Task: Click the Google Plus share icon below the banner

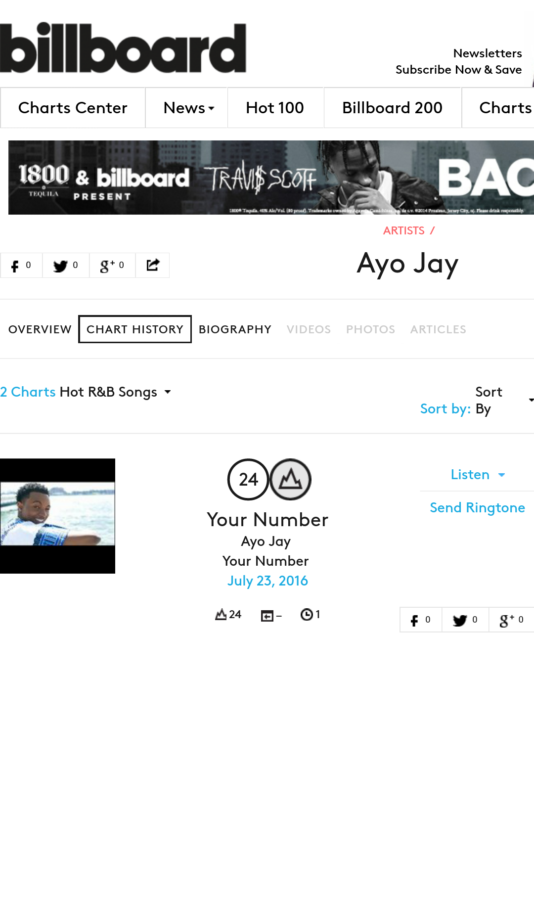Action: point(112,265)
